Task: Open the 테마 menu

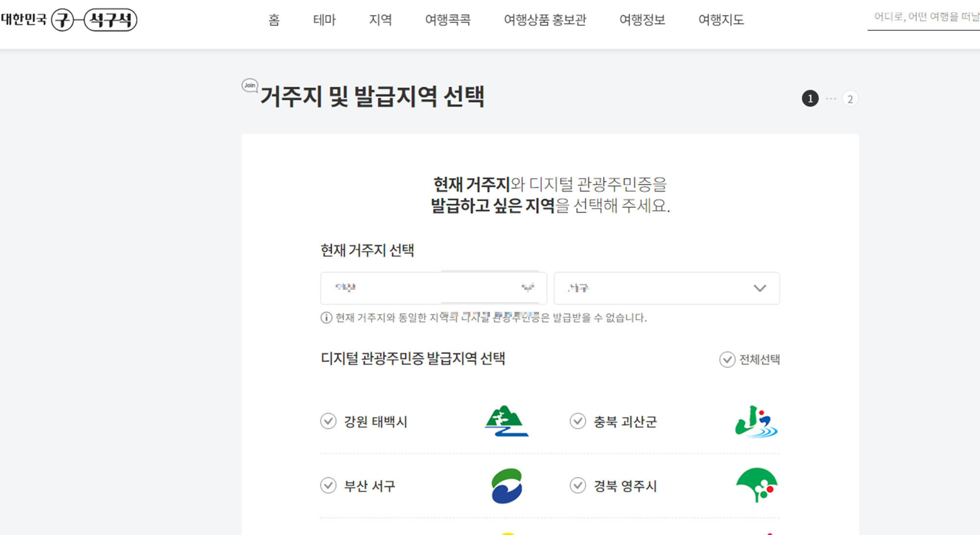Action: (324, 20)
